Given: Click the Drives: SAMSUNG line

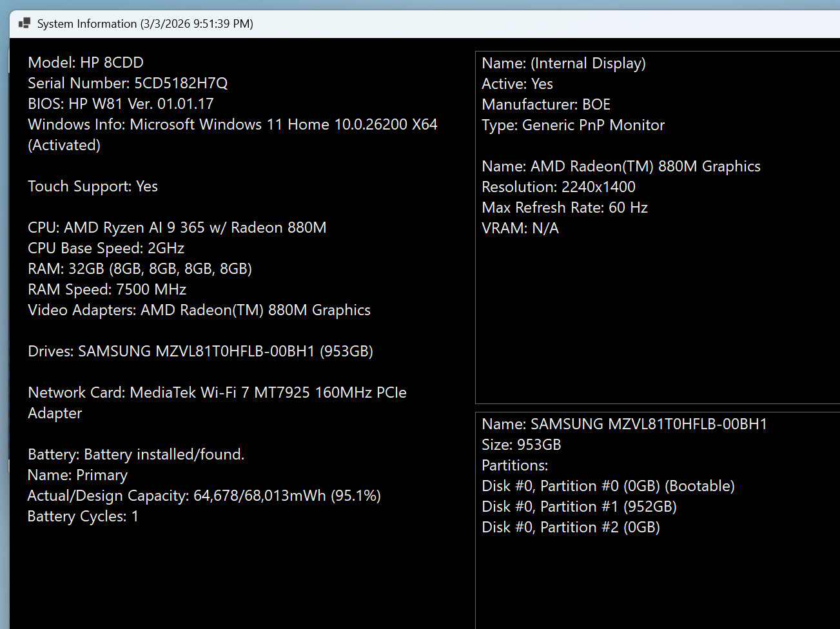Looking at the screenshot, I should coord(200,351).
